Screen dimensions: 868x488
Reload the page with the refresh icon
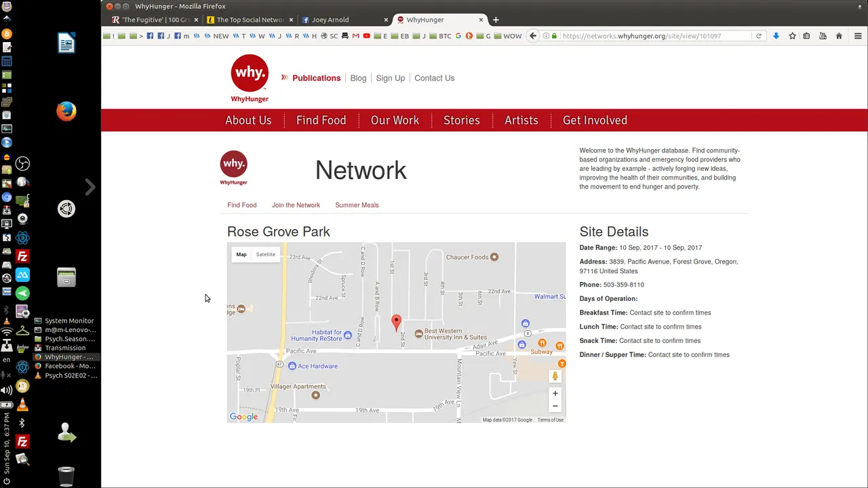pos(759,36)
